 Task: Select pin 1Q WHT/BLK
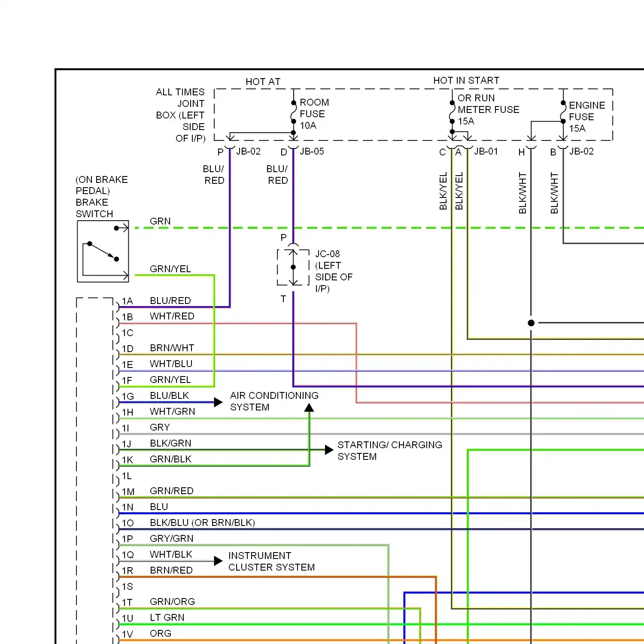coord(157,555)
